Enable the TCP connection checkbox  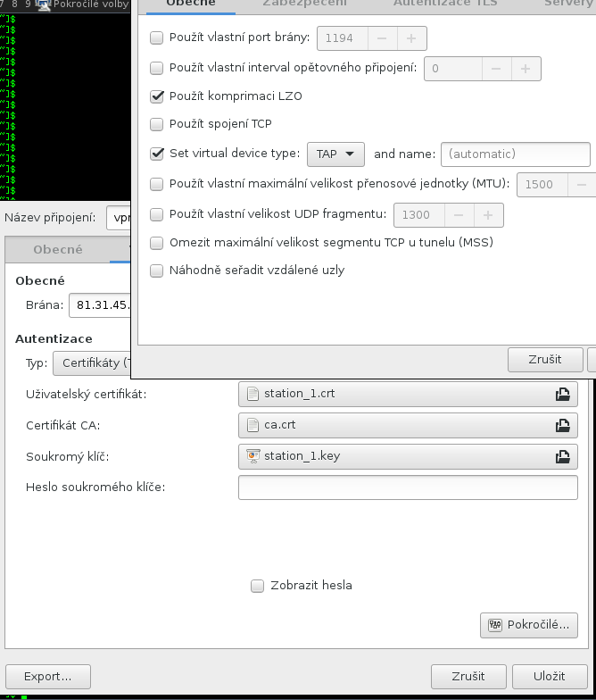click(x=157, y=124)
